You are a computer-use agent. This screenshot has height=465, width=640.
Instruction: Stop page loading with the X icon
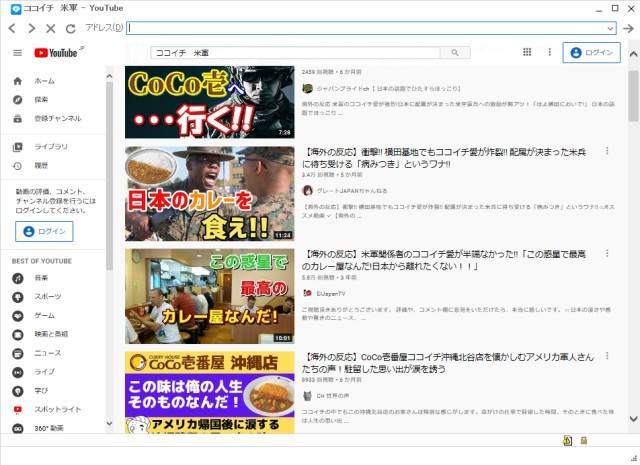coord(51,28)
